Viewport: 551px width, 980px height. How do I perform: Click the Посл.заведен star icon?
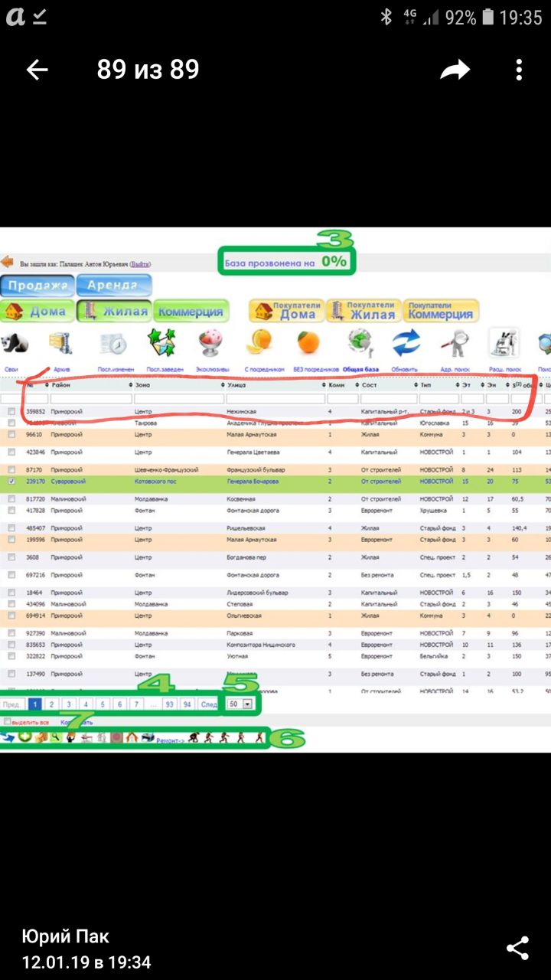(161, 342)
